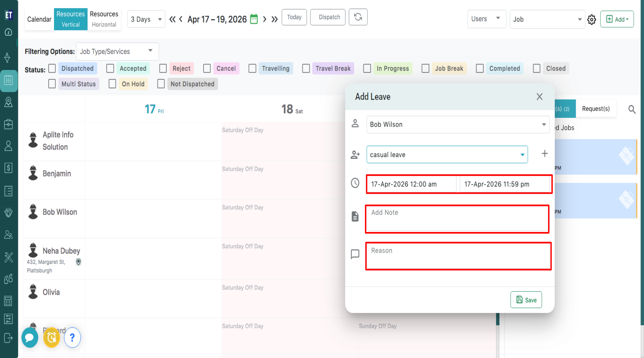Image resolution: width=644 pixels, height=358 pixels.
Task: Click the plus icon beside leave type
Action: click(545, 154)
